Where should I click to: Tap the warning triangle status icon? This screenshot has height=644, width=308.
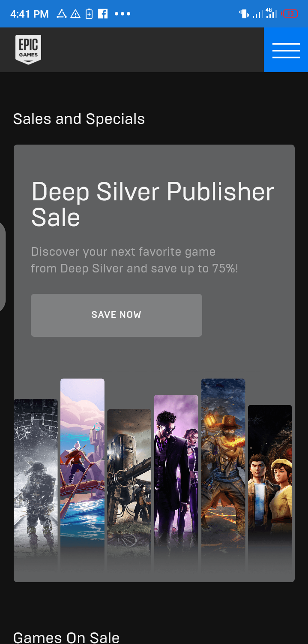[75, 14]
